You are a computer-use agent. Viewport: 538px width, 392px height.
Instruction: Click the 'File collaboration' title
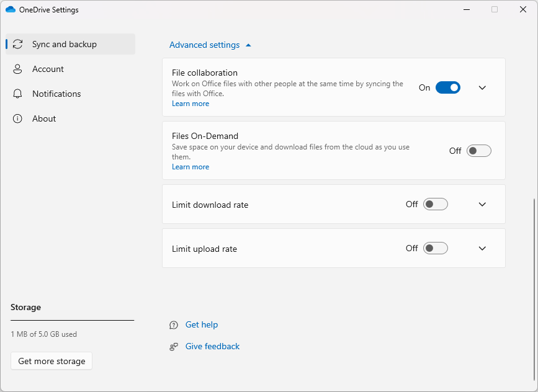(205, 73)
